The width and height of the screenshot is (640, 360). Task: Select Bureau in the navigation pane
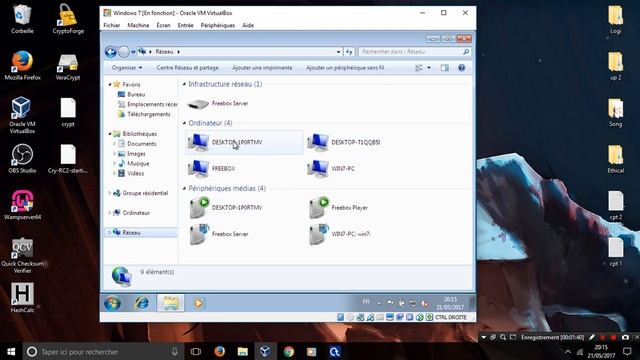coord(131,94)
